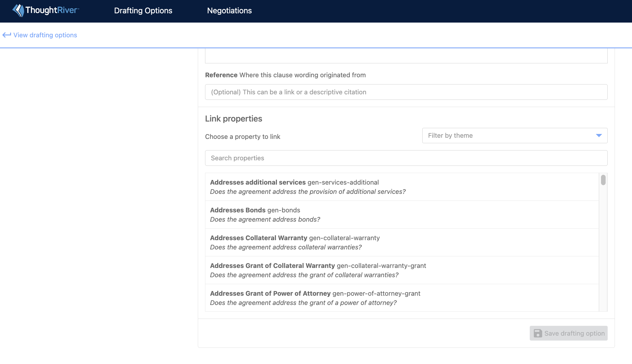Click the Save drafting option button
The width and height of the screenshot is (632, 364).
569,333
